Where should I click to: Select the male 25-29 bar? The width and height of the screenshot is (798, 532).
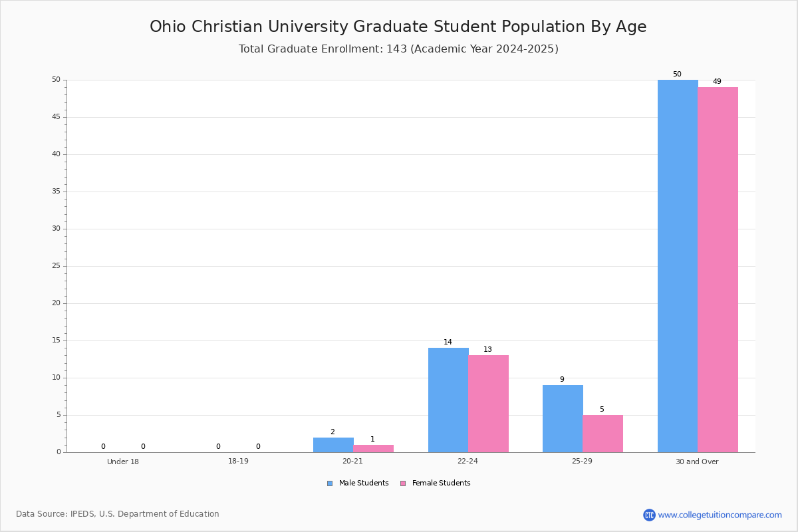tap(563, 419)
